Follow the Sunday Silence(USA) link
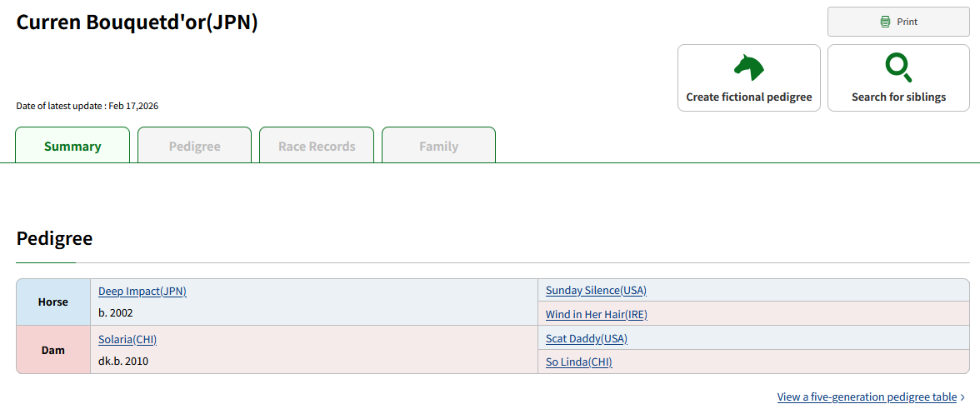 [x=596, y=290]
